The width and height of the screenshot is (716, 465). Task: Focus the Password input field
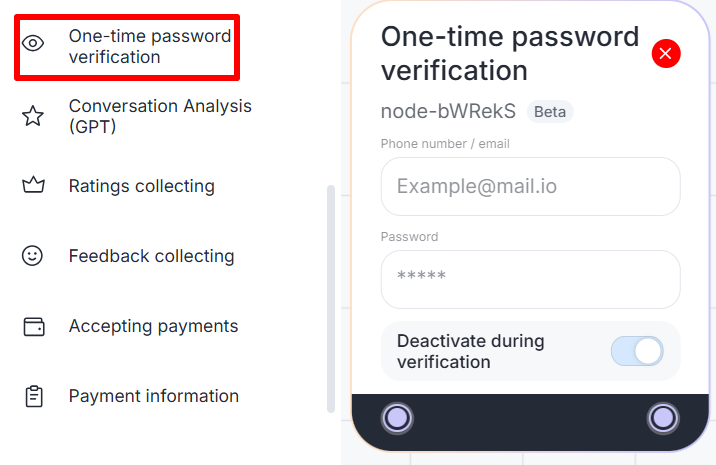coord(530,279)
